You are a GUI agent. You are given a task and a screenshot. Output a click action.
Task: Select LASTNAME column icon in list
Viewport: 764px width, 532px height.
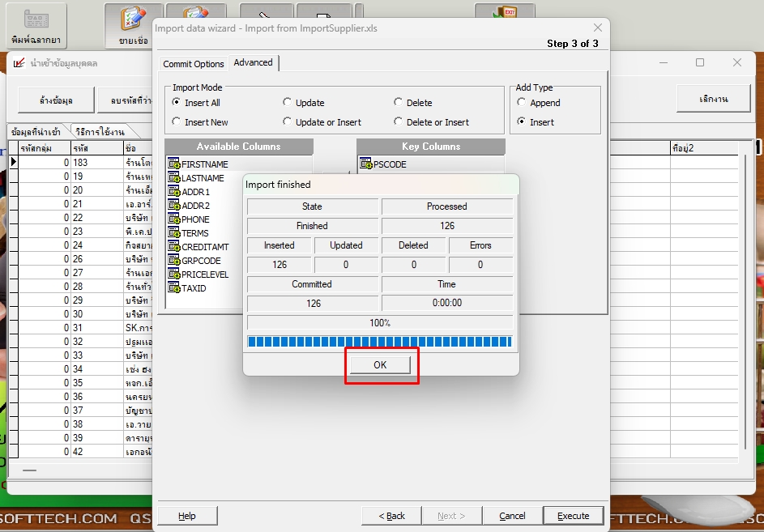174,178
